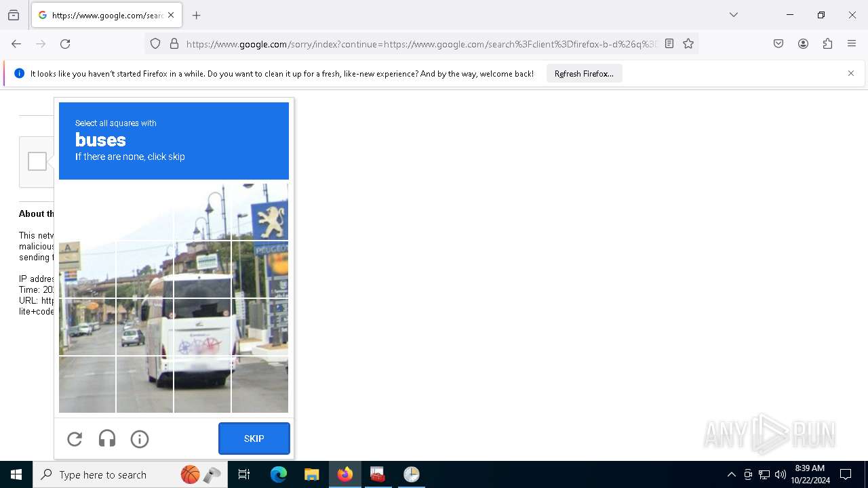
Task: Open the Windows Start menu
Action: tap(16, 474)
